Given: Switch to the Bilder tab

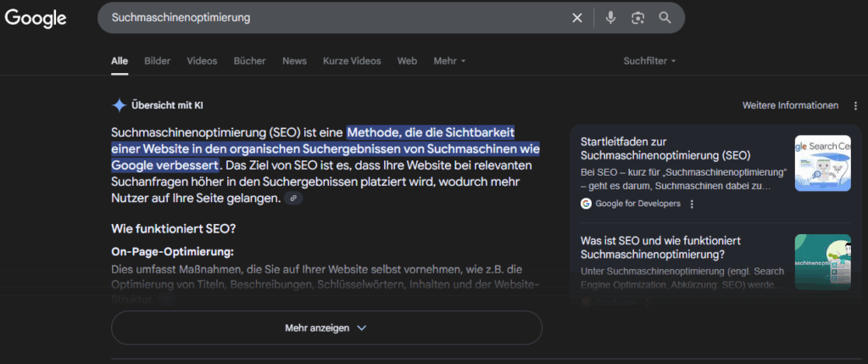Looking at the screenshot, I should click(x=157, y=61).
